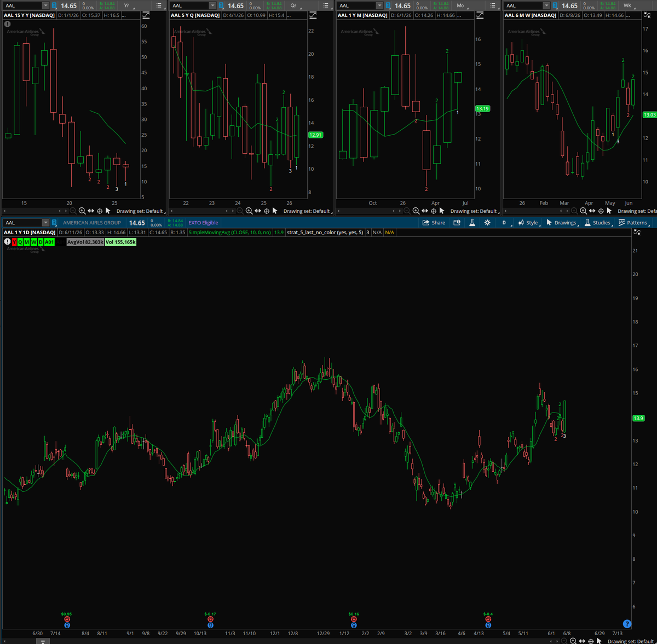Click crosshair icon under the quarterly chart
Image resolution: width=657 pixels, height=644 pixels.
[267, 211]
